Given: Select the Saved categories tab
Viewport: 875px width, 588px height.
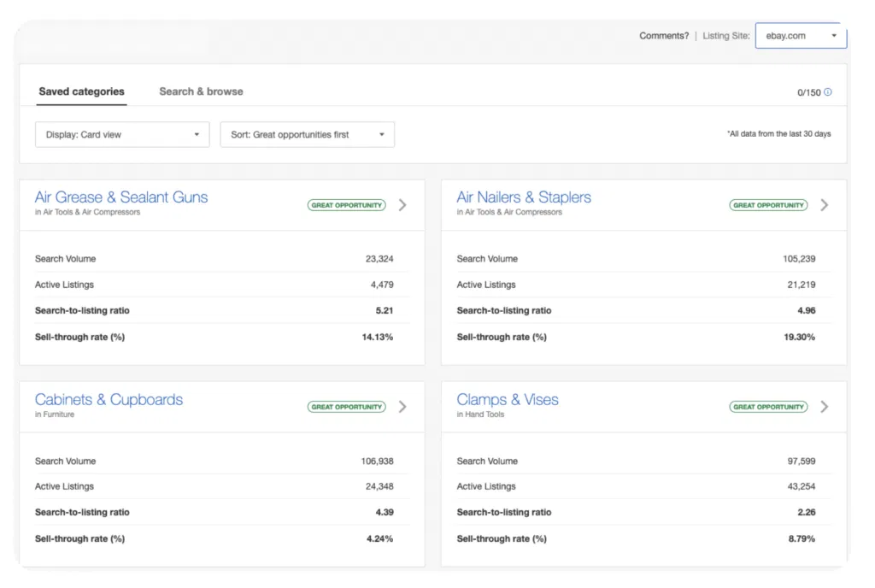Looking at the screenshot, I should coord(81,91).
